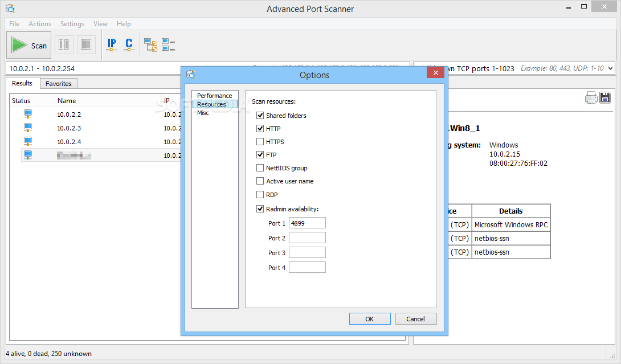Viewport: 621px width, 364px height.
Task: Click the computer icon for 10.0.2.2
Action: coord(28,114)
